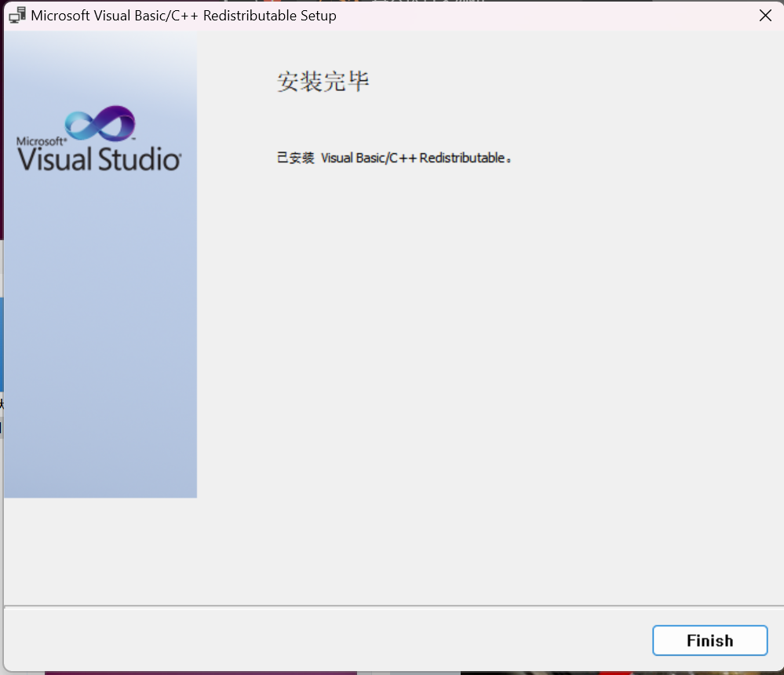Click the blank title bar area left of the X

[x=549, y=16]
